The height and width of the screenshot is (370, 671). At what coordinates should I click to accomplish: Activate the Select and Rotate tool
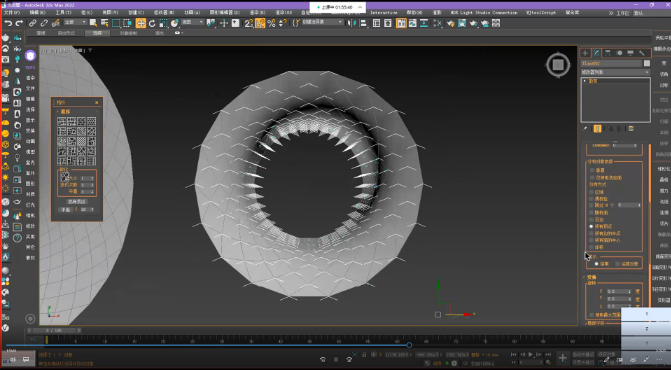152,23
